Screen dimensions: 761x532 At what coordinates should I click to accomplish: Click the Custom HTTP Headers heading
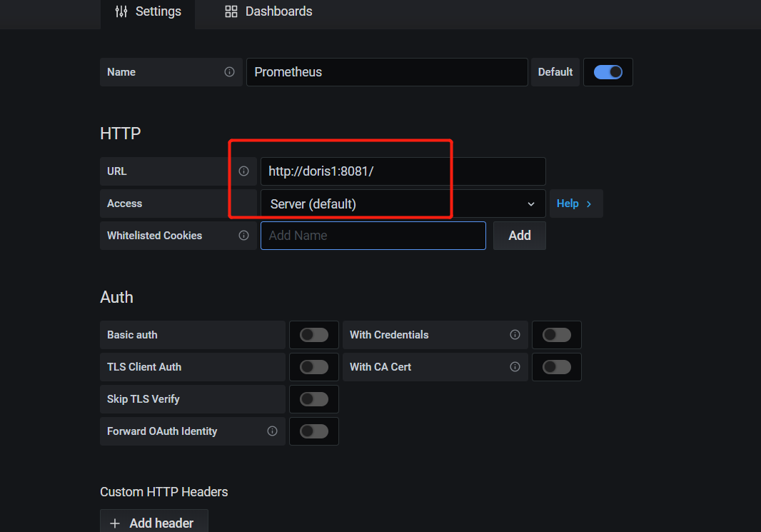tap(164, 492)
